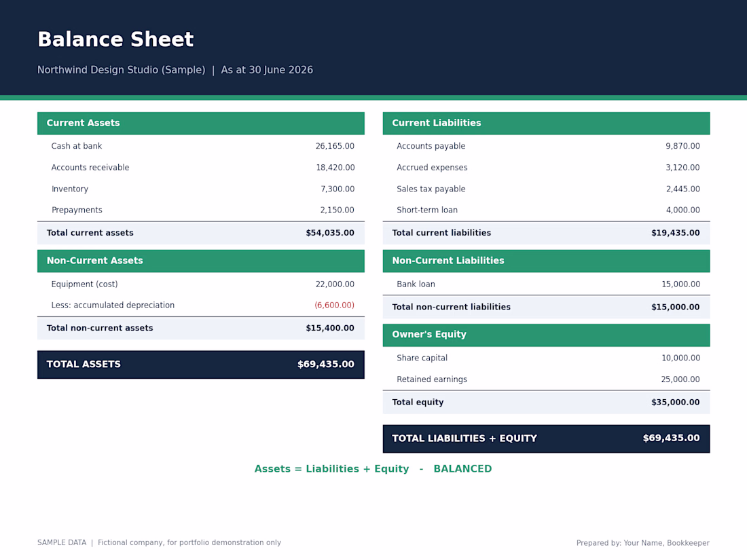Click the "Inventory" row label
The image size is (747, 560).
click(70, 189)
